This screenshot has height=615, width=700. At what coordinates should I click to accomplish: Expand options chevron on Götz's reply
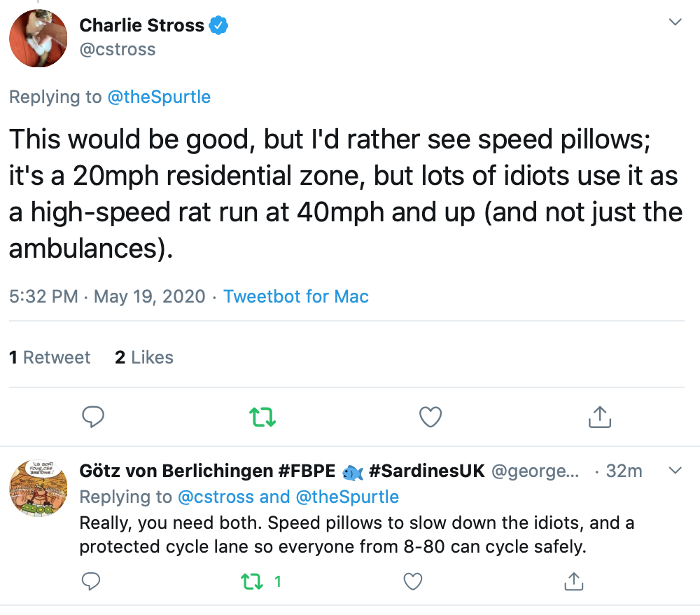pyautogui.click(x=675, y=470)
